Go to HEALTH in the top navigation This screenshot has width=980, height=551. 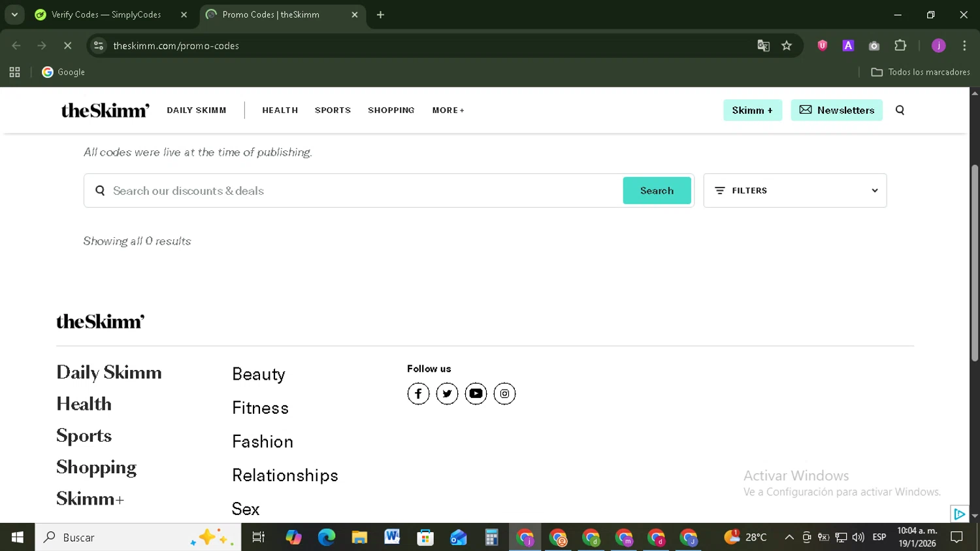(280, 110)
